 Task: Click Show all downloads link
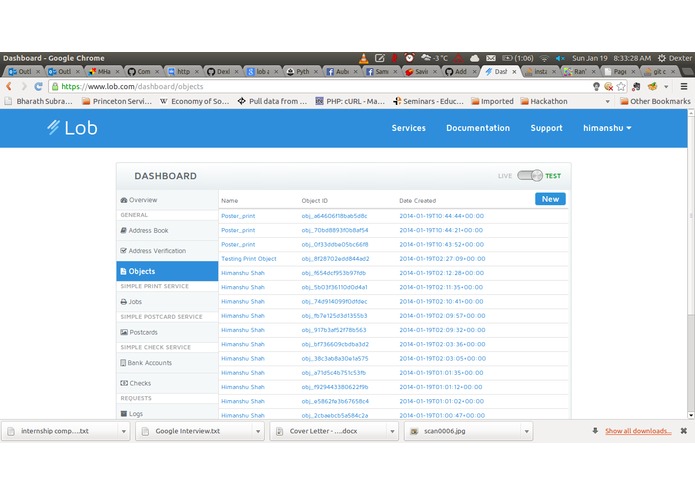[638, 431]
